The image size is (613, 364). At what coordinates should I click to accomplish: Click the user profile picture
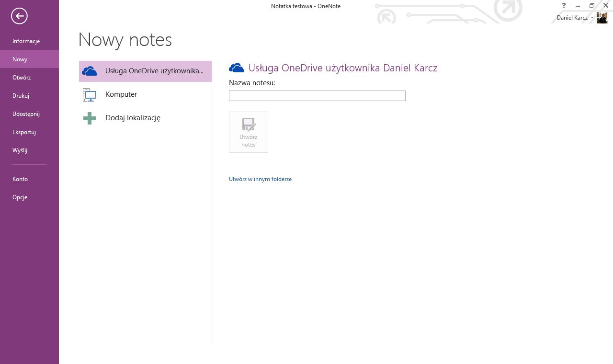click(x=602, y=18)
